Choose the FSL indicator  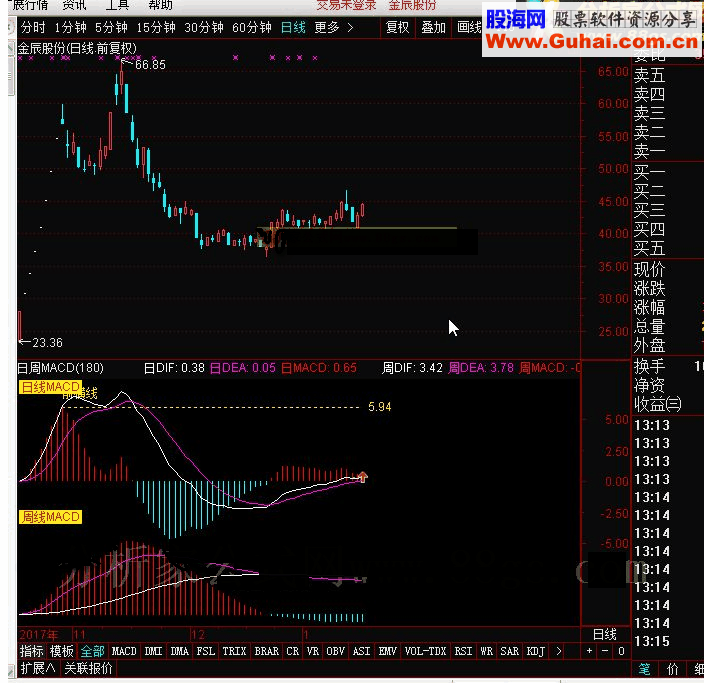click(x=206, y=651)
